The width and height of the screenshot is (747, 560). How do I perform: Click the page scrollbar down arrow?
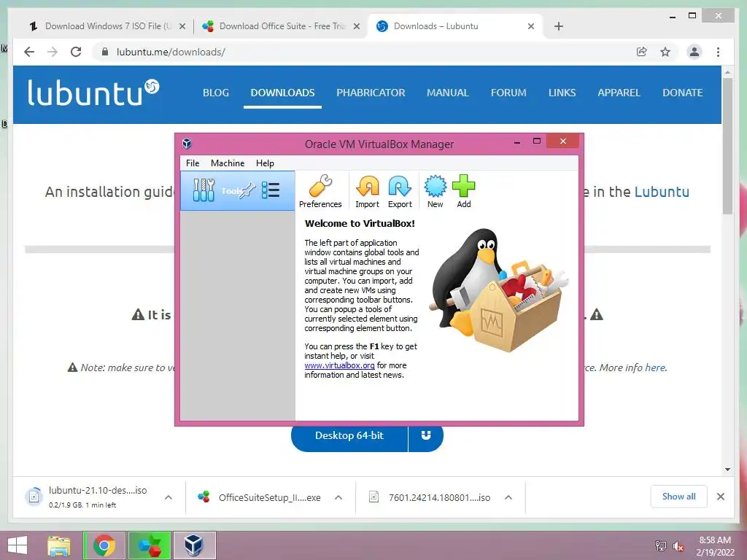(x=727, y=470)
